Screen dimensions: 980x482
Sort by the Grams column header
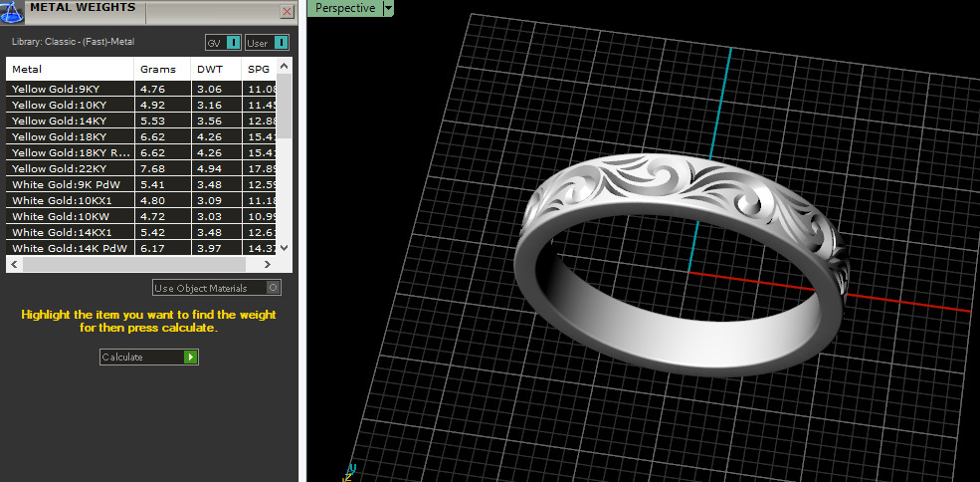click(162, 69)
